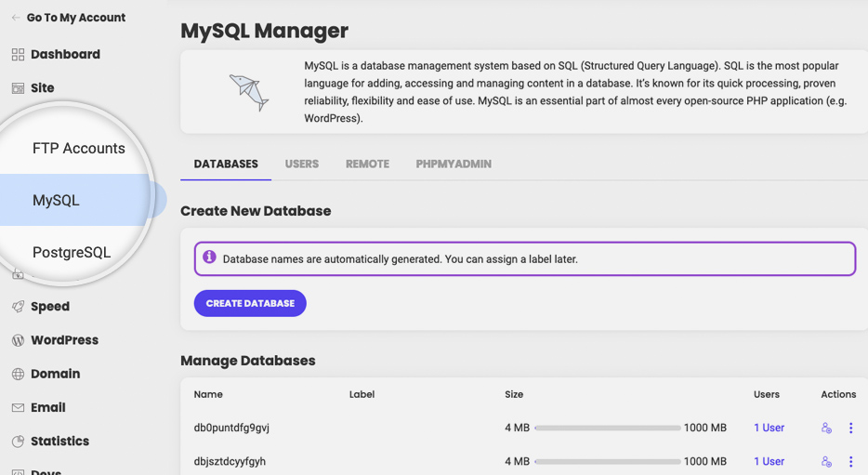Click the Create New Database heading
Screen dimensions: 868x475
256,211
